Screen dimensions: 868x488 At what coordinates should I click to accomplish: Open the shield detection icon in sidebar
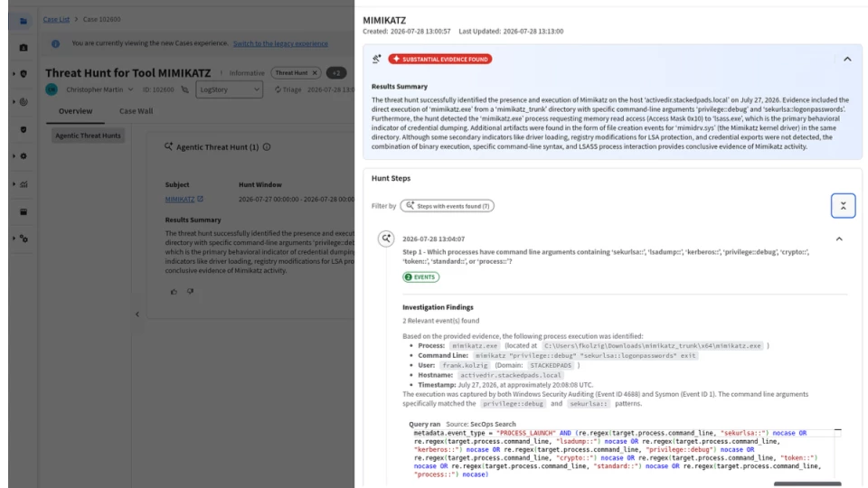point(24,73)
